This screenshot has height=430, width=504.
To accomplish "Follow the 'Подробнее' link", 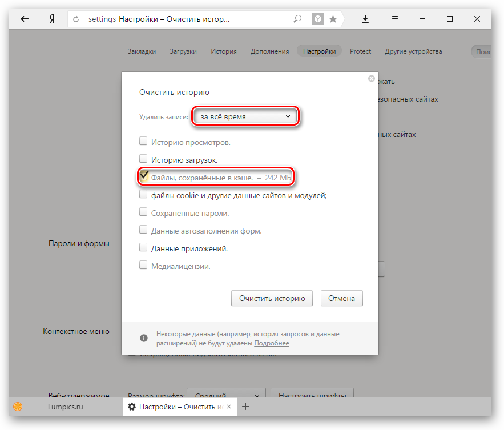I will [x=272, y=343].
